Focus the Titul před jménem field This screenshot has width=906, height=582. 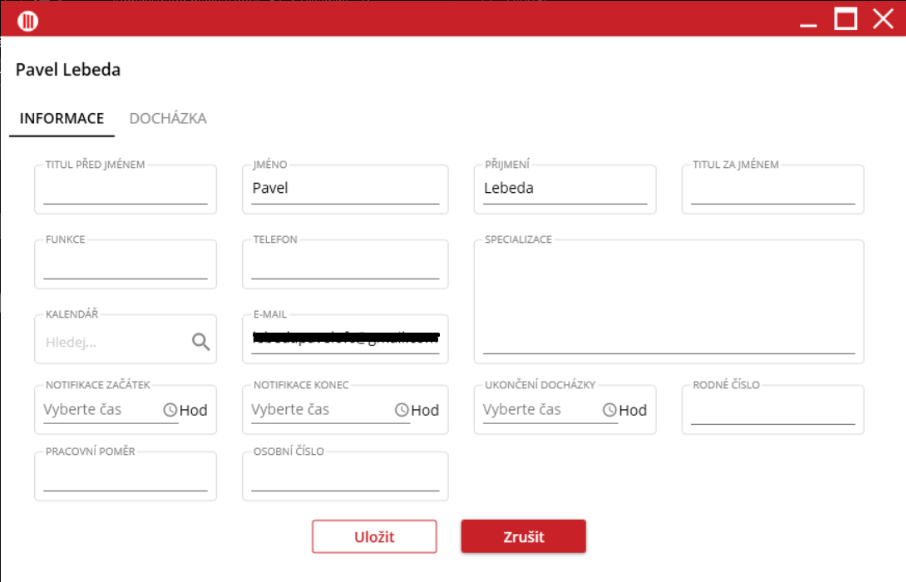pos(125,192)
